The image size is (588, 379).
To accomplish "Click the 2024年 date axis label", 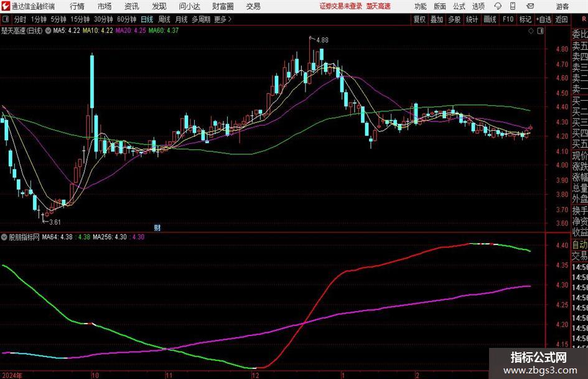I will (12, 375).
